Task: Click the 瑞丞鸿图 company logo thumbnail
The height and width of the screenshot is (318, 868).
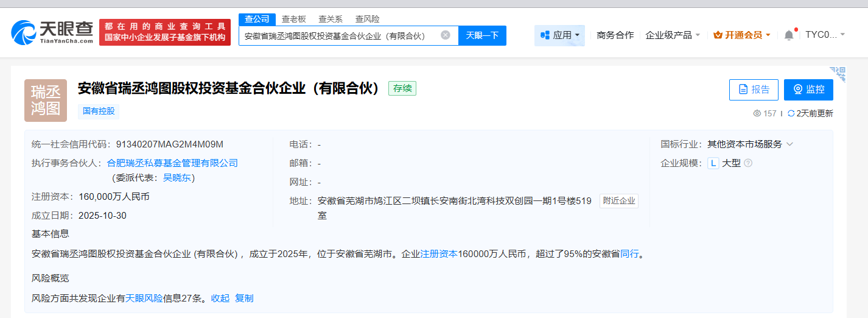Action: click(46, 101)
